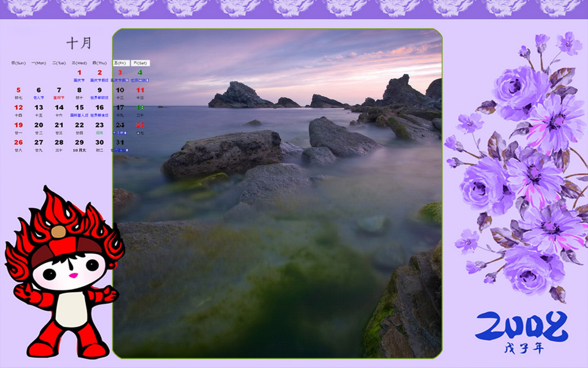Viewport: 588px width, 368px height.
Task: Select date 2 in the calendar
Action: pos(100,73)
